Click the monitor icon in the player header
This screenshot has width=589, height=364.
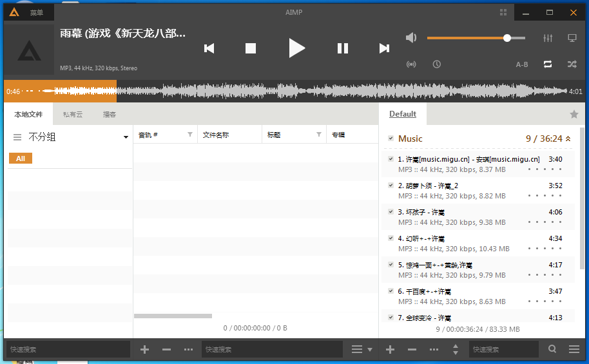point(572,38)
